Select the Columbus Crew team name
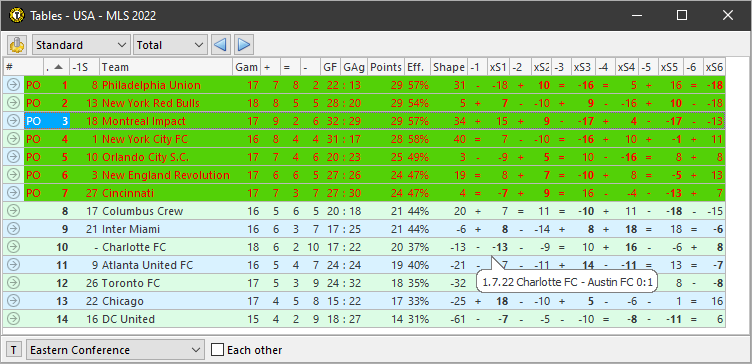The height and width of the screenshot is (364, 752). point(142,211)
